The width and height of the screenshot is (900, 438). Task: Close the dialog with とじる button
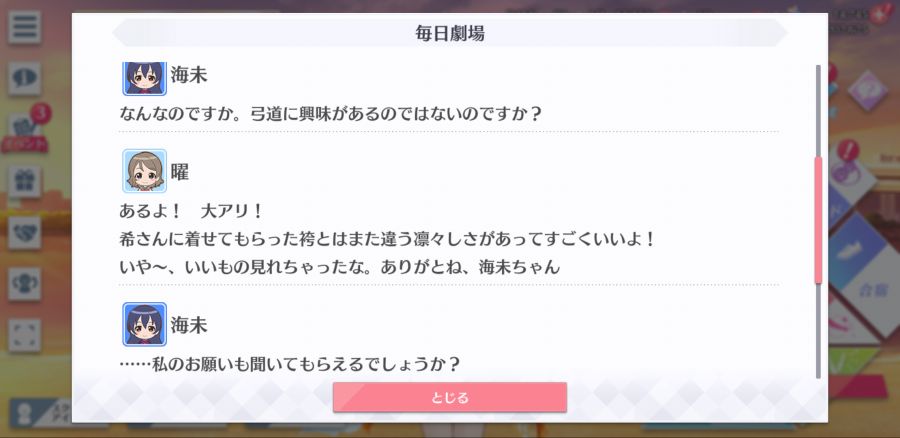(450, 397)
